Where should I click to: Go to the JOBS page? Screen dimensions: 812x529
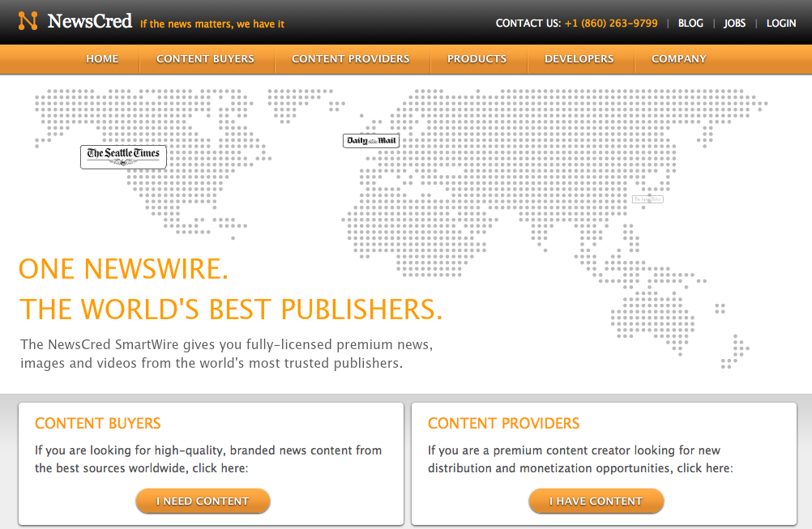pyautogui.click(x=734, y=23)
